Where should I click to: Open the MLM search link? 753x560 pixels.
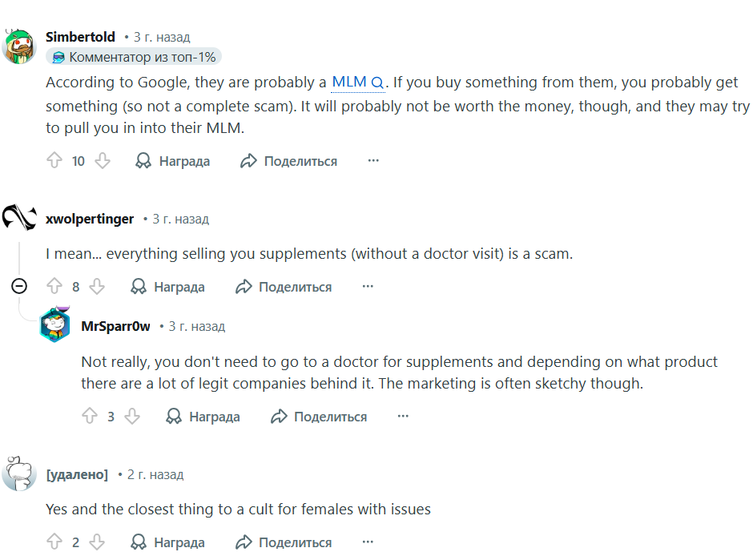coord(358,82)
